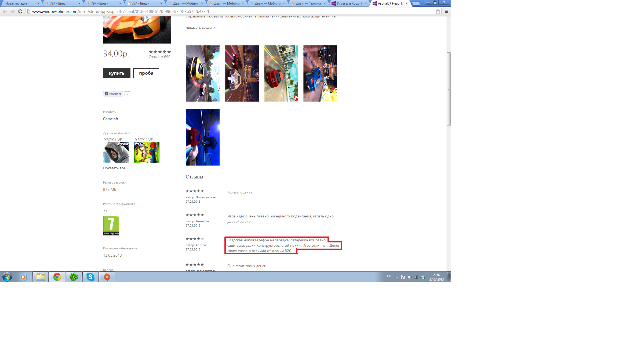644x344 pixels.
Task: Close the Asphalt 7 Heat tab
Action: (406, 3)
